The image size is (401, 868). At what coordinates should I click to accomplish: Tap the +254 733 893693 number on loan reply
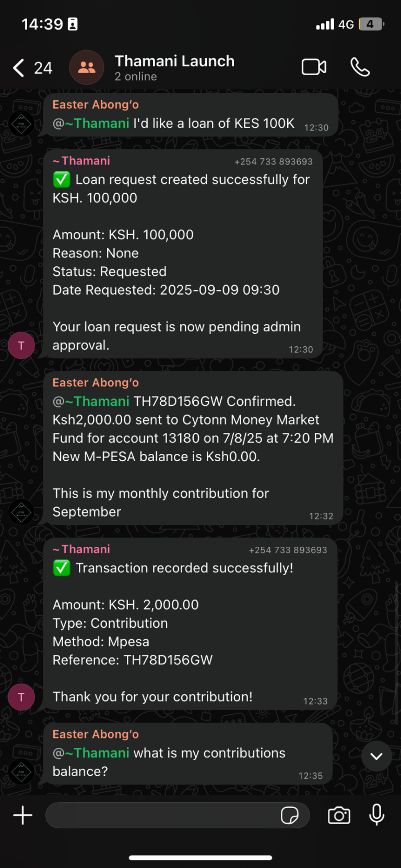(273, 162)
